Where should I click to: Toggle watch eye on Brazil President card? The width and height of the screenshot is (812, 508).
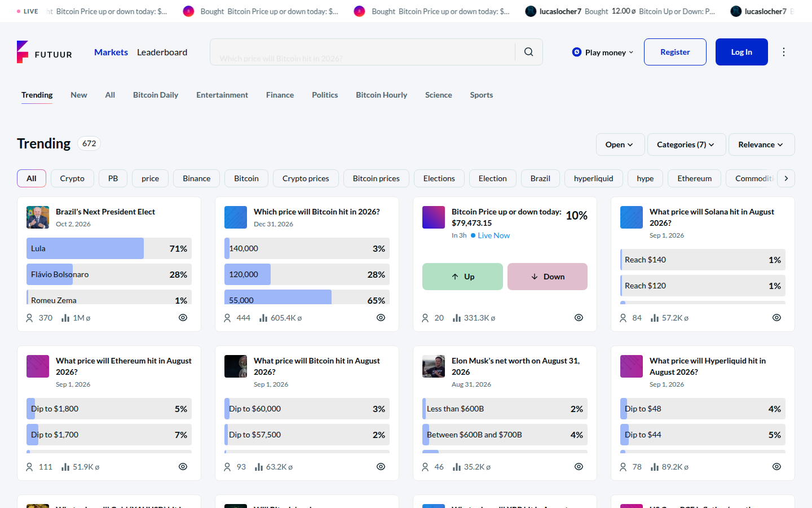click(x=183, y=318)
